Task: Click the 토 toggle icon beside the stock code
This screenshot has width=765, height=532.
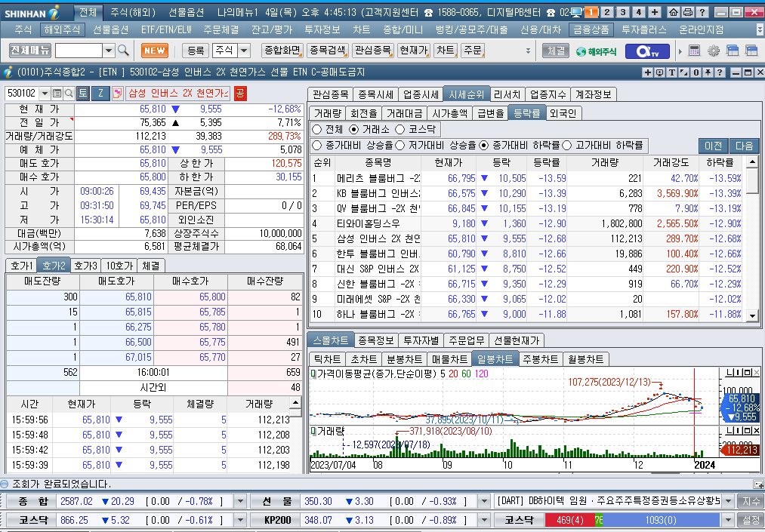Action: (83, 93)
